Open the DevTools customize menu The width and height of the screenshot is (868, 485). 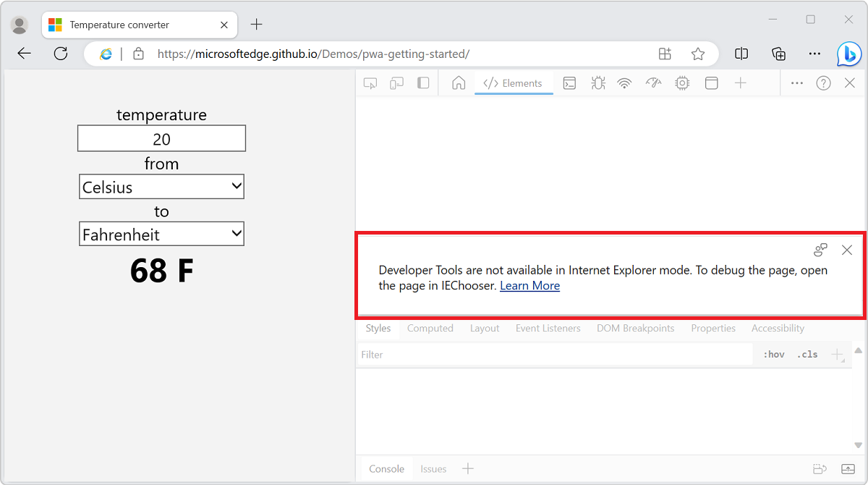pyautogui.click(x=796, y=83)
